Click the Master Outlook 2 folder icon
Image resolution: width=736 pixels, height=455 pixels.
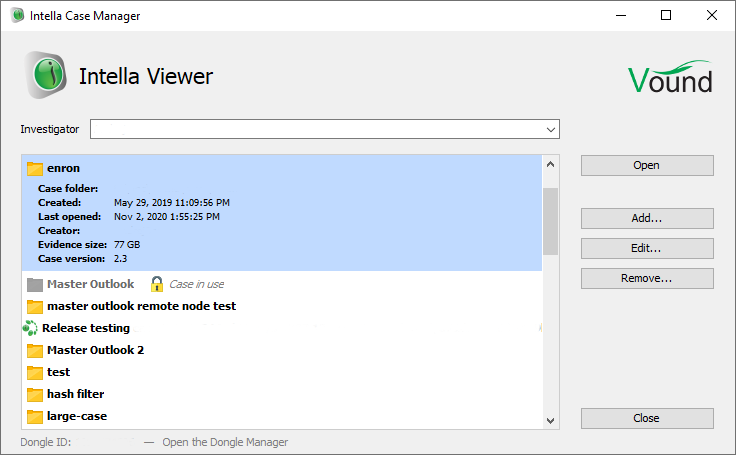point(36,350)
